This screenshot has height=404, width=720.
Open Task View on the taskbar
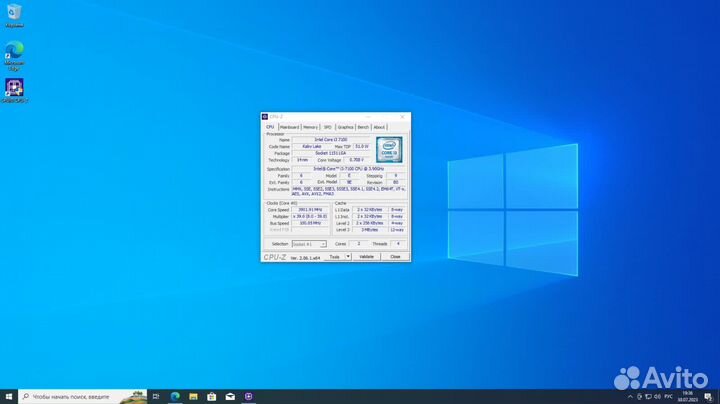click(159, 397)
